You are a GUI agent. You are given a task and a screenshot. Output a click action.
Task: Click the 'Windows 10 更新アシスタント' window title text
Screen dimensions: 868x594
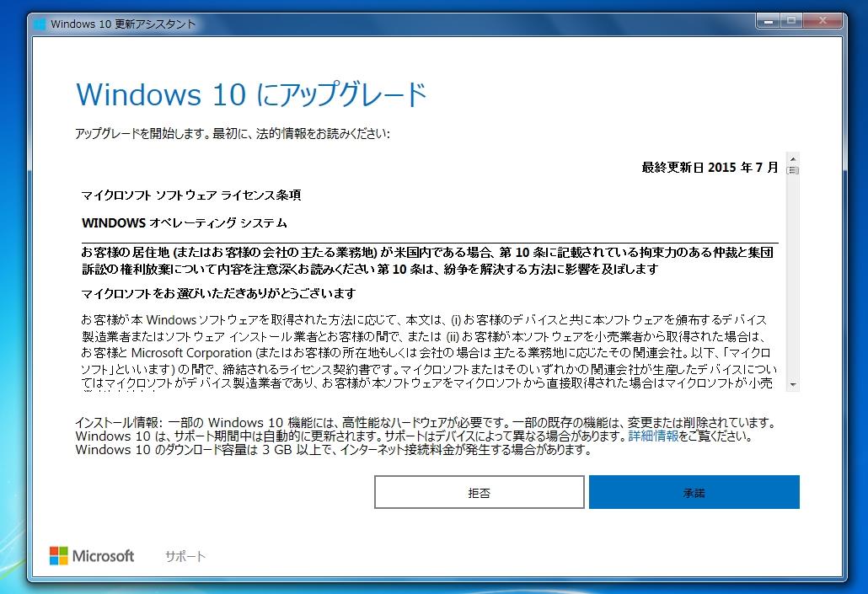pyautogui.click(x=123, y=24)
